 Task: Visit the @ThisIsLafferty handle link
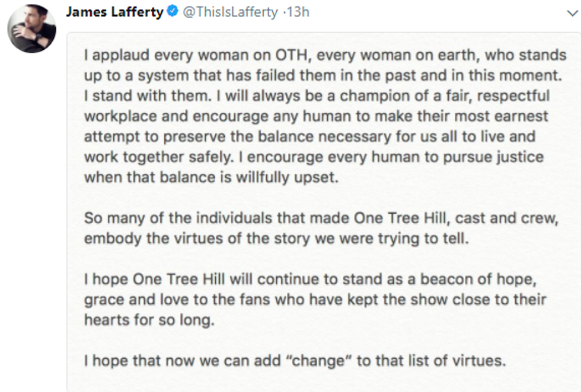[x=230, y=12]
